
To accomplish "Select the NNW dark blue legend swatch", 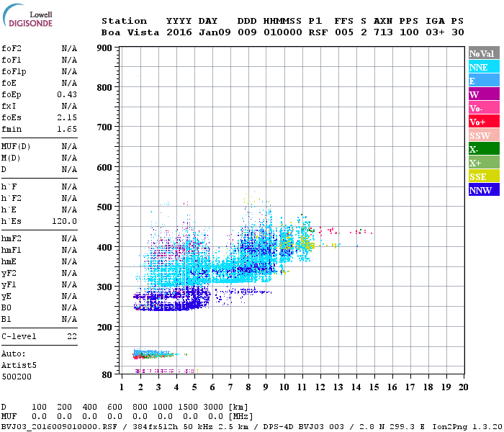I will [484, 189].
